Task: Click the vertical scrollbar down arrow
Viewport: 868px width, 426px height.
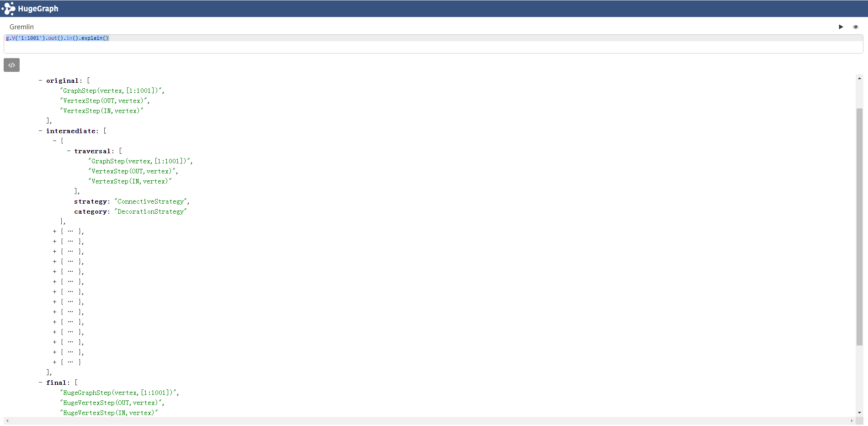Action: pos(859,413)
